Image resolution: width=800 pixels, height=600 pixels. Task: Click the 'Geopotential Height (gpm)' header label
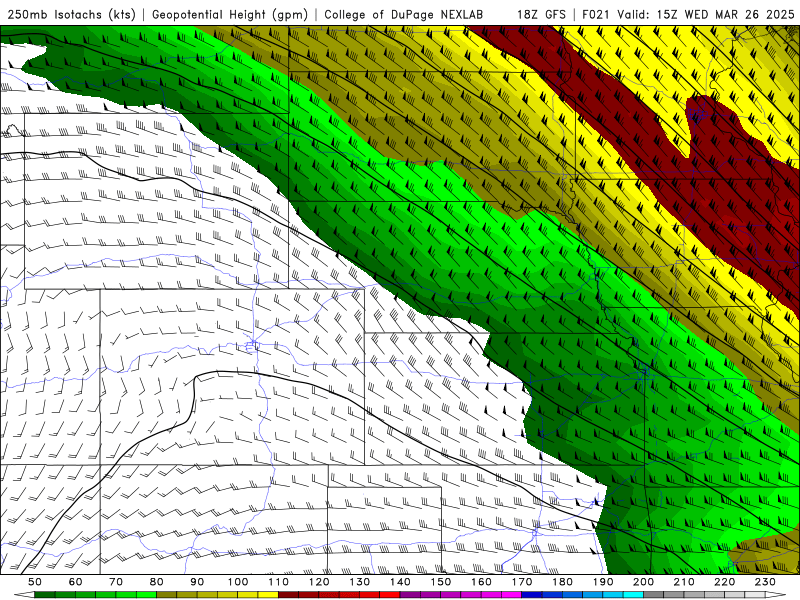pos(230,15)
